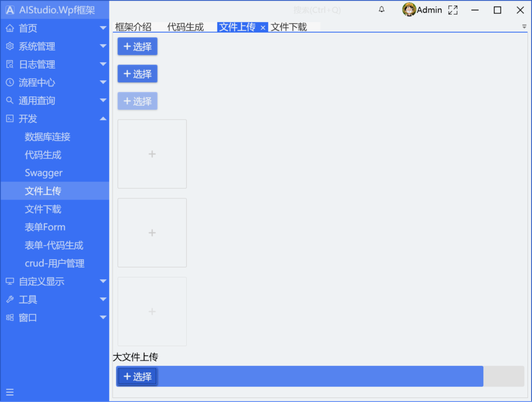532x402 pixels.
Task: Open the notification bell
Action: tap(382, 10)
